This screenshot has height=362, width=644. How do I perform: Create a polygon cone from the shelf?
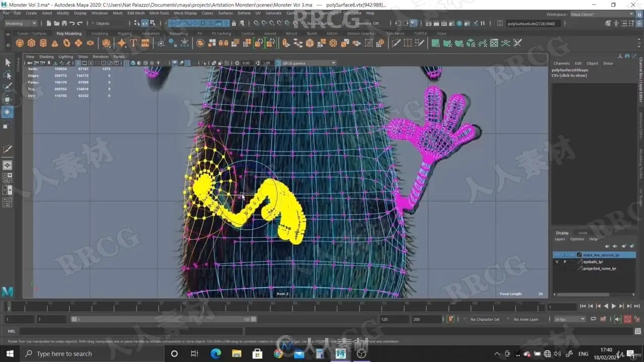coord(55,43)
